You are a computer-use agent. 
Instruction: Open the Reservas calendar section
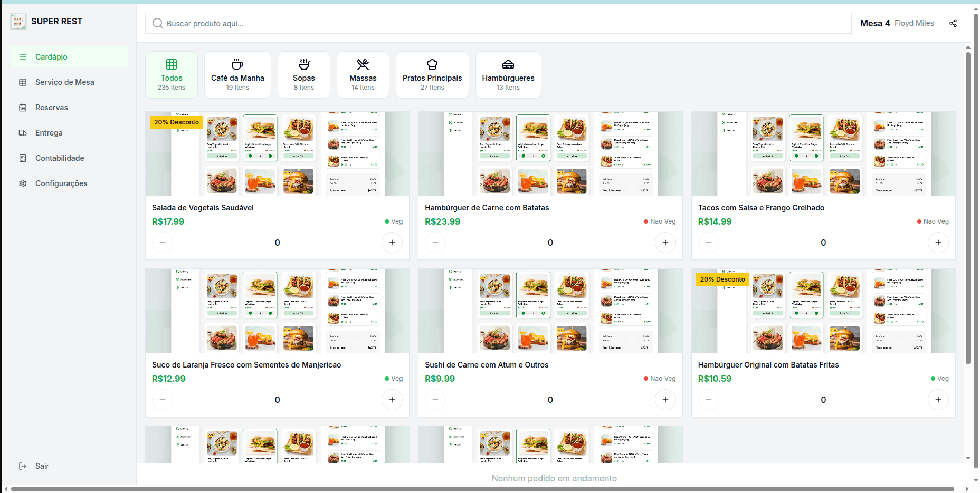51,108
